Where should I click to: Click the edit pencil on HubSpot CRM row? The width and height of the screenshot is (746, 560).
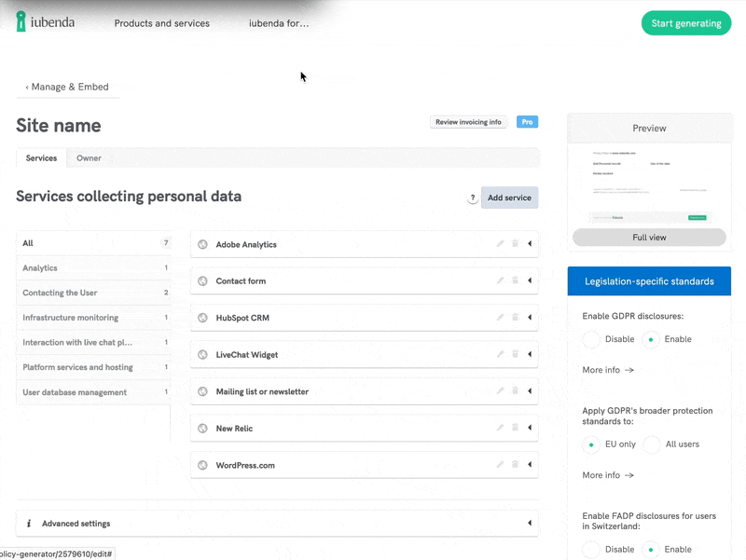500,318
